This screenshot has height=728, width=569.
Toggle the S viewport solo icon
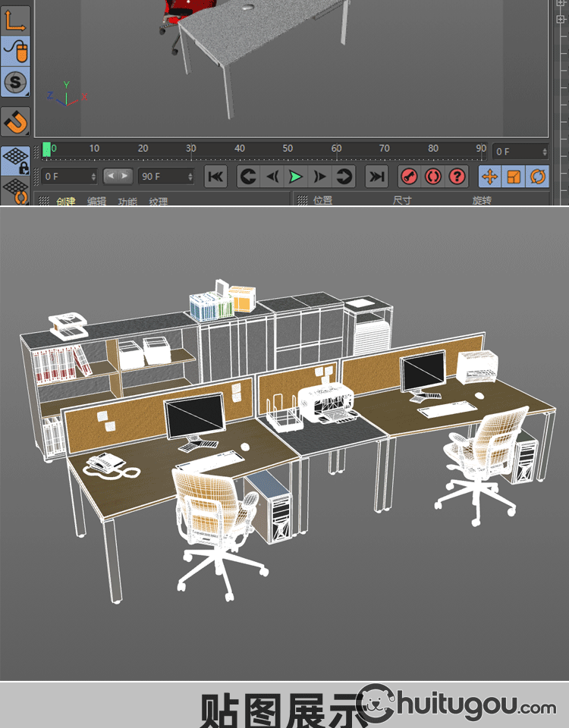pos(15,82)
